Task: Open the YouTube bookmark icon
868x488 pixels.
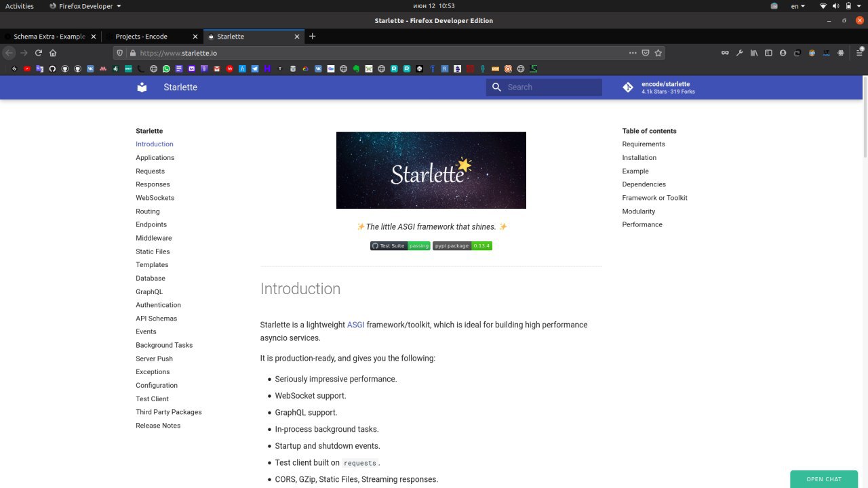Action: tap(27, 68)
